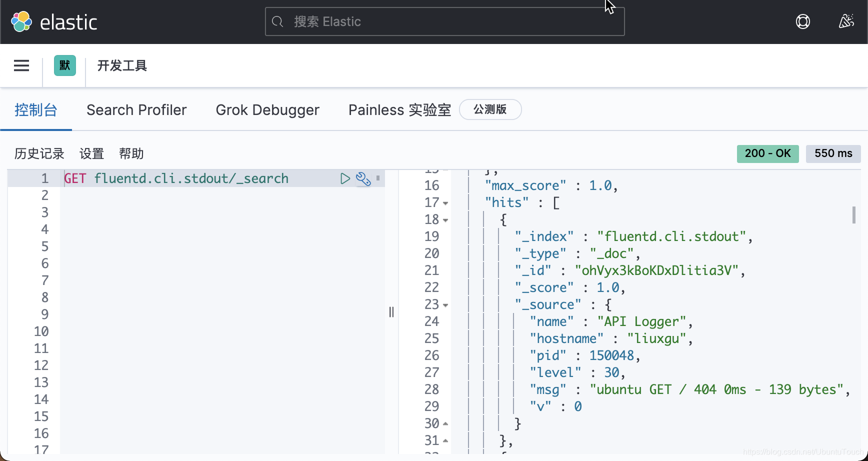Click the response pane vertical scrollbar
The height and width of the screenshot is (461, 868).
pos(854,215)
